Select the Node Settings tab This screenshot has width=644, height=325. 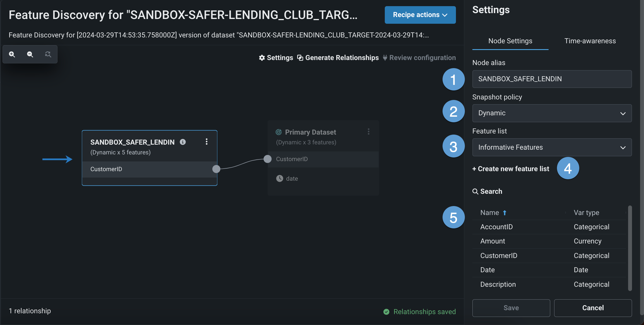pyautogui.click(x=510, y=41)
